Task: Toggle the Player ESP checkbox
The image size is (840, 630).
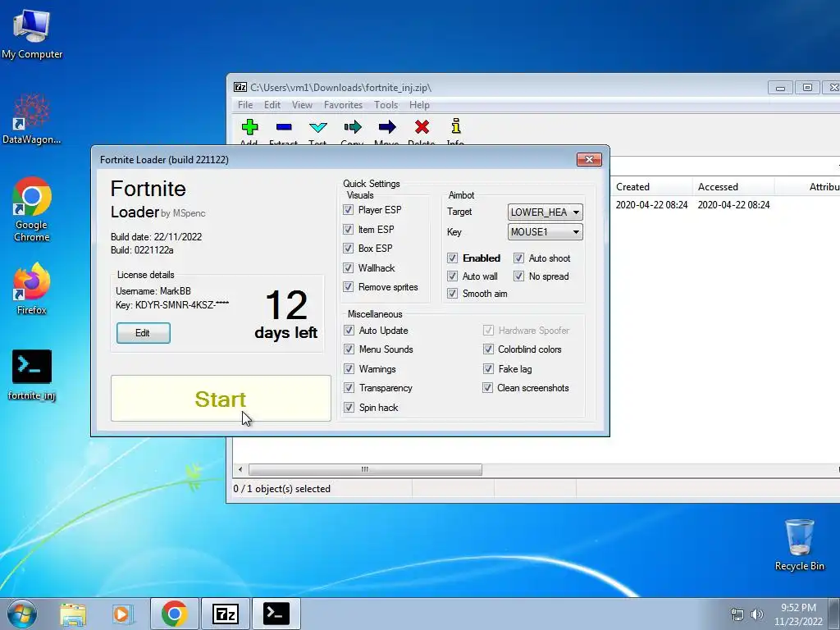Action: click(x=348, y=209)
